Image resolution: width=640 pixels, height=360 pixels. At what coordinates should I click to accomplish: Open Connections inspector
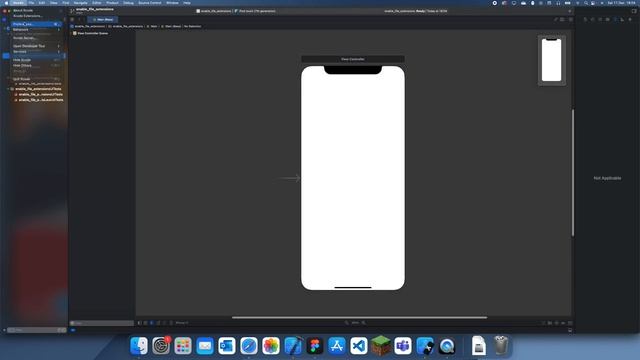point(630,19)
